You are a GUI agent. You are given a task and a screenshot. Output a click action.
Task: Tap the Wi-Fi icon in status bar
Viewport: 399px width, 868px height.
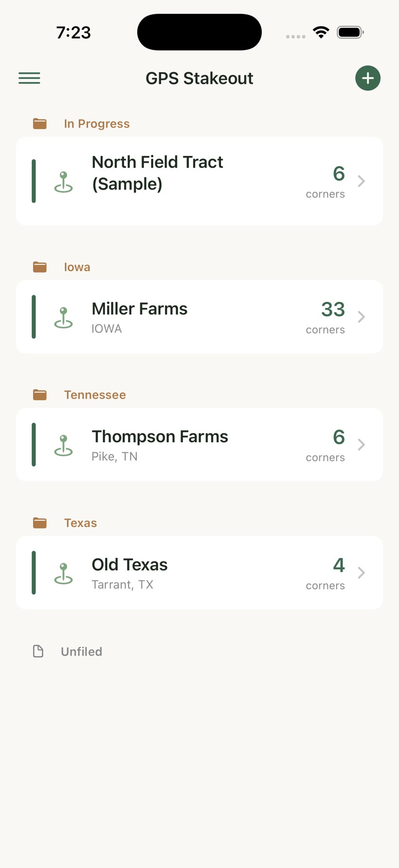coord(321,33)
